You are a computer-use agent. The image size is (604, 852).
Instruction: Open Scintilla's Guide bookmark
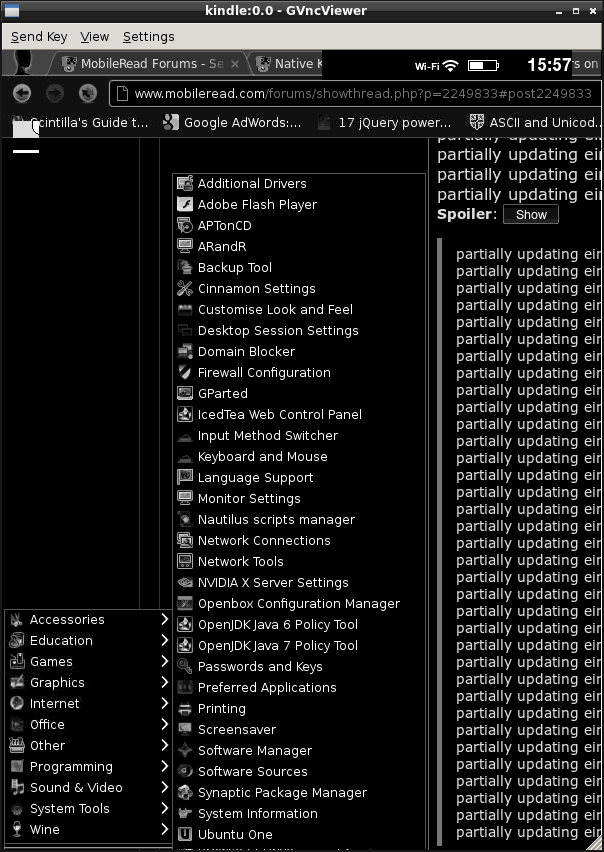coord(80,123)
